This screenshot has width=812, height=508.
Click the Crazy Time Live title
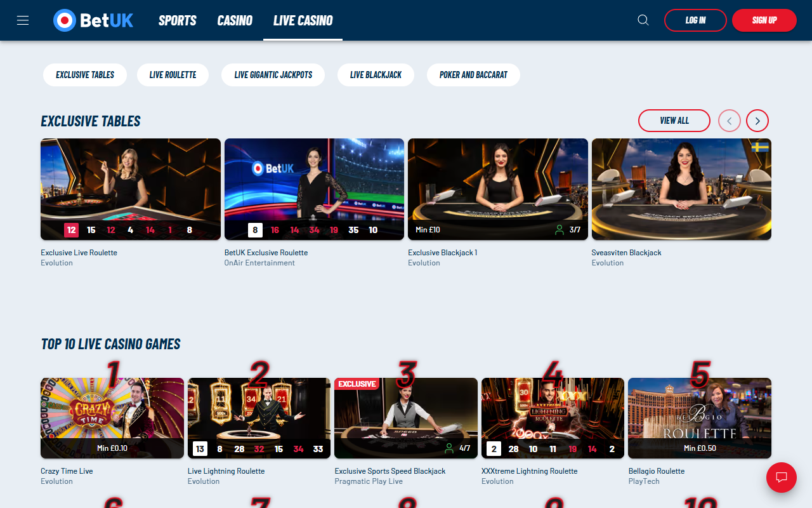(x=67, y=471)
